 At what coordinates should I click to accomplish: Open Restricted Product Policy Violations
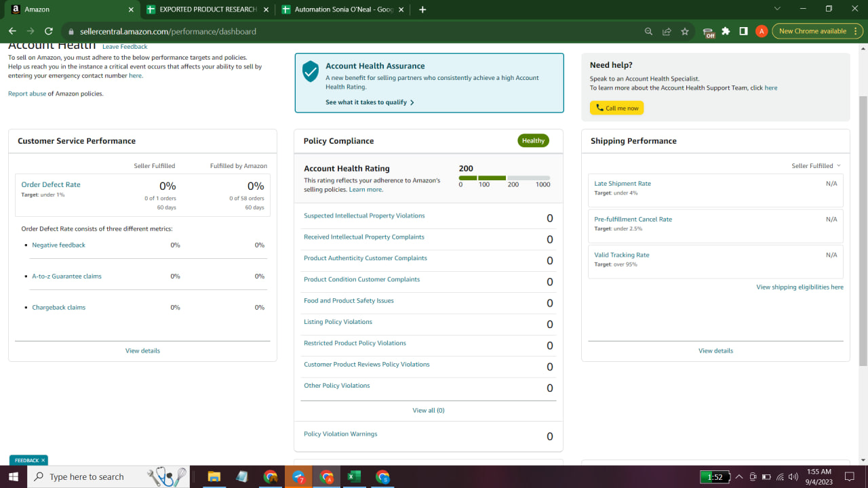point(355,343)
